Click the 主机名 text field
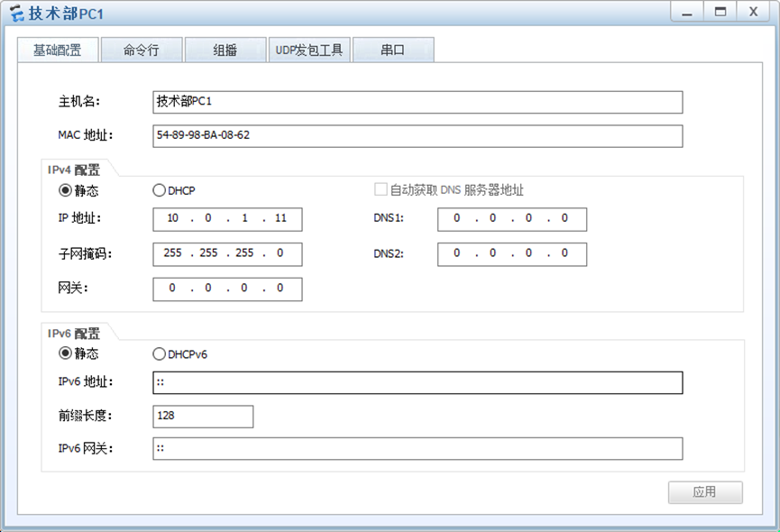Screen dimensions: 780x532 pos(417,102)
